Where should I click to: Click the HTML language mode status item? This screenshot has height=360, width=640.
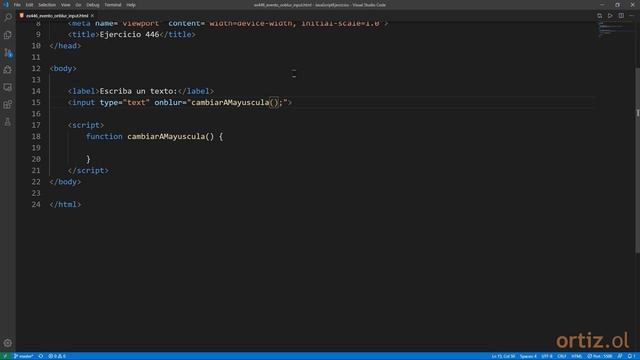576,356
